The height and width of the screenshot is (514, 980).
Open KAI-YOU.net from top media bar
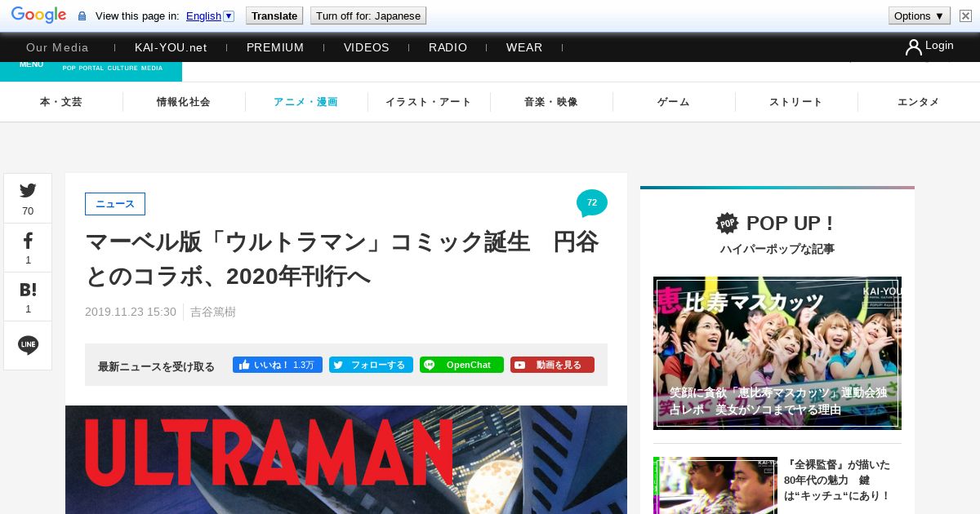171,47
